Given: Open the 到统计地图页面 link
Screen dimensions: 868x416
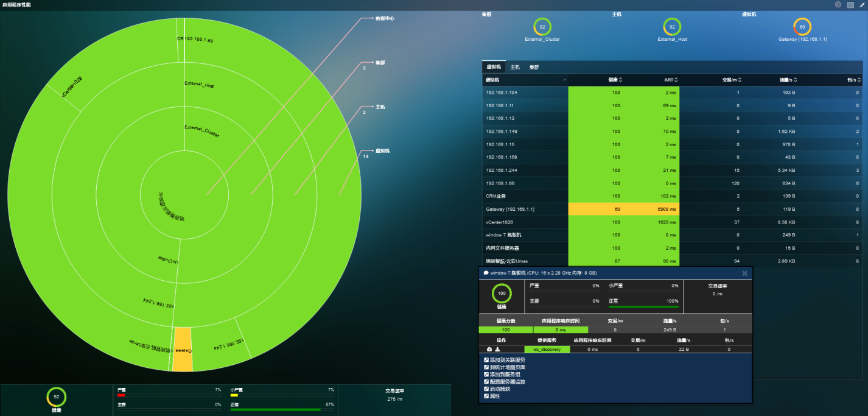Looking at the screenshot, I should 508,367.
